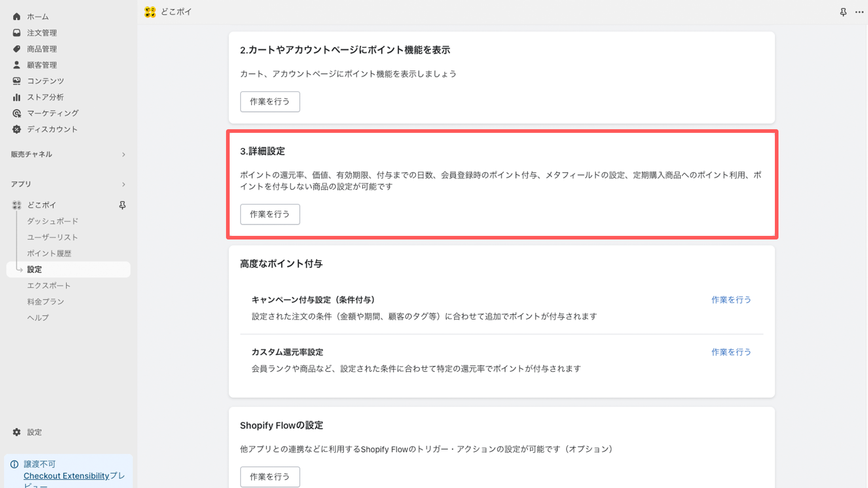This screenshot has height=488, width=868.
Task: Click the Shopify Flowの設定 heading
Action: pyautogui.click(x=282, y=426)
